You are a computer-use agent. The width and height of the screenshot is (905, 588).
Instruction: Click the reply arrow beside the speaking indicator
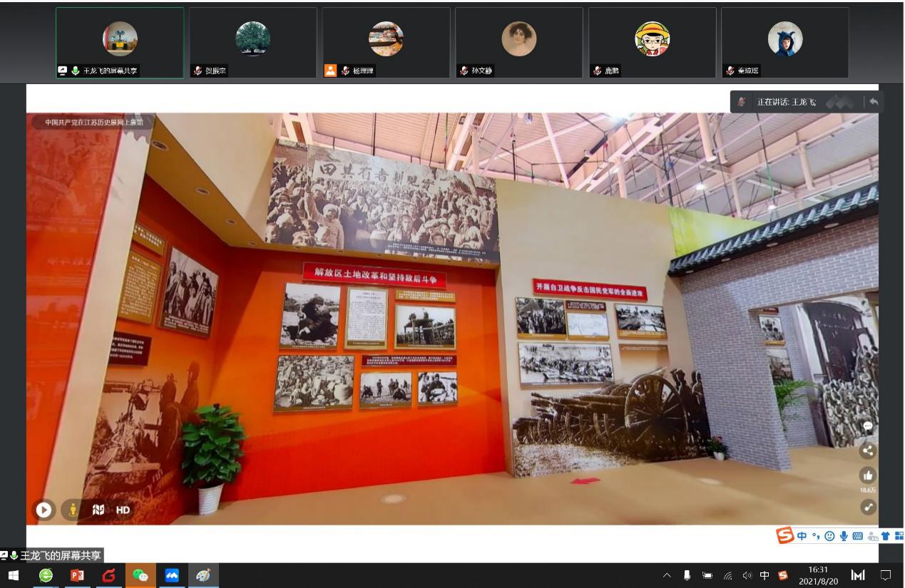coord(874,102)
